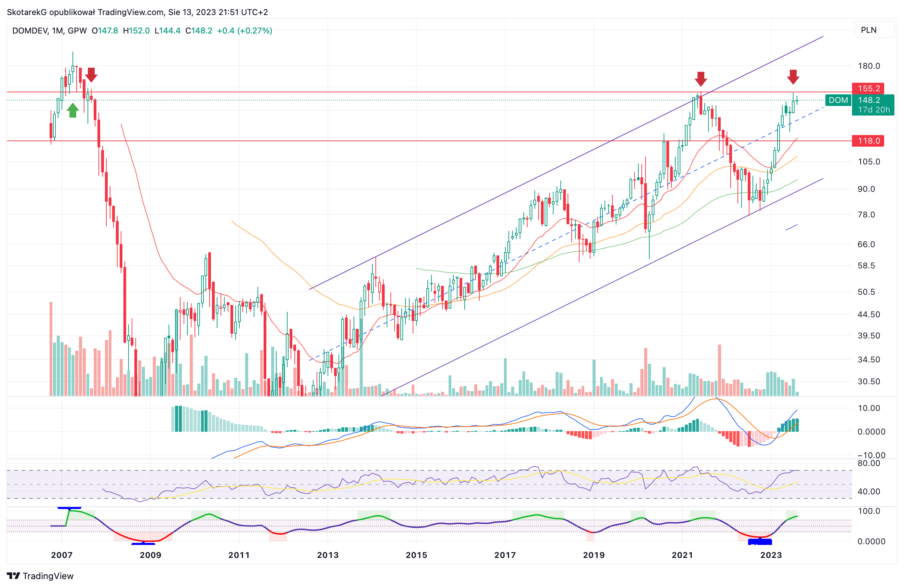Click the 30.50 price axis label
This screenshot has width=904, height=588.
tap(869, 382)
